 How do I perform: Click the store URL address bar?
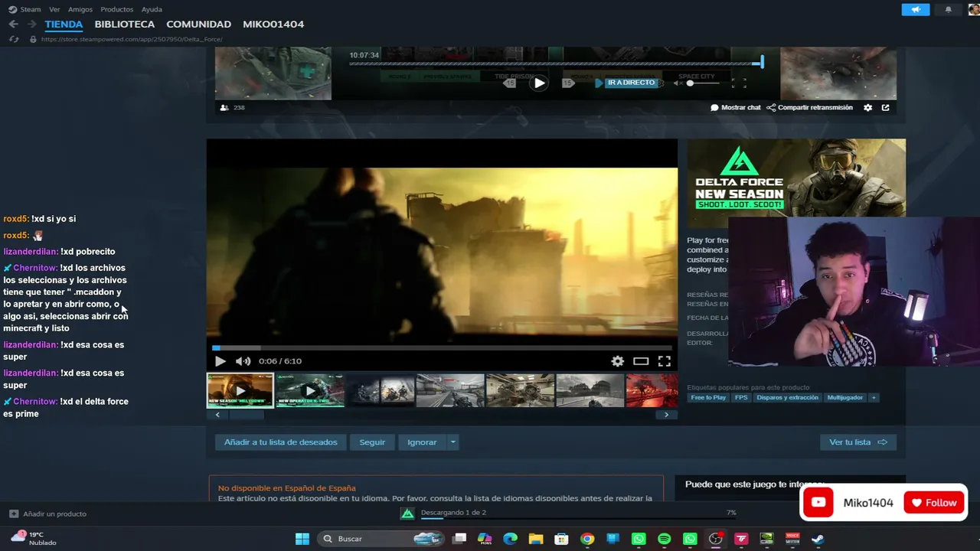(131, 39)
